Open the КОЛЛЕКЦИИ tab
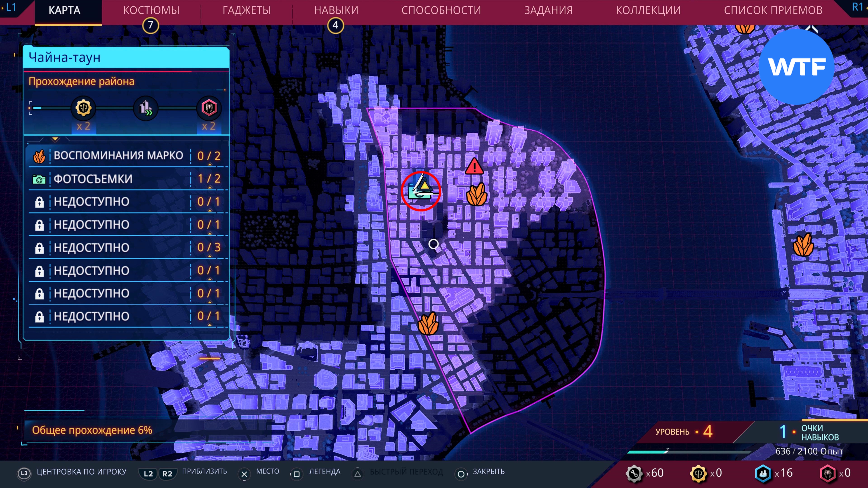Image resolution: width=868 pixels, height=488 pixels. point(648,10)
